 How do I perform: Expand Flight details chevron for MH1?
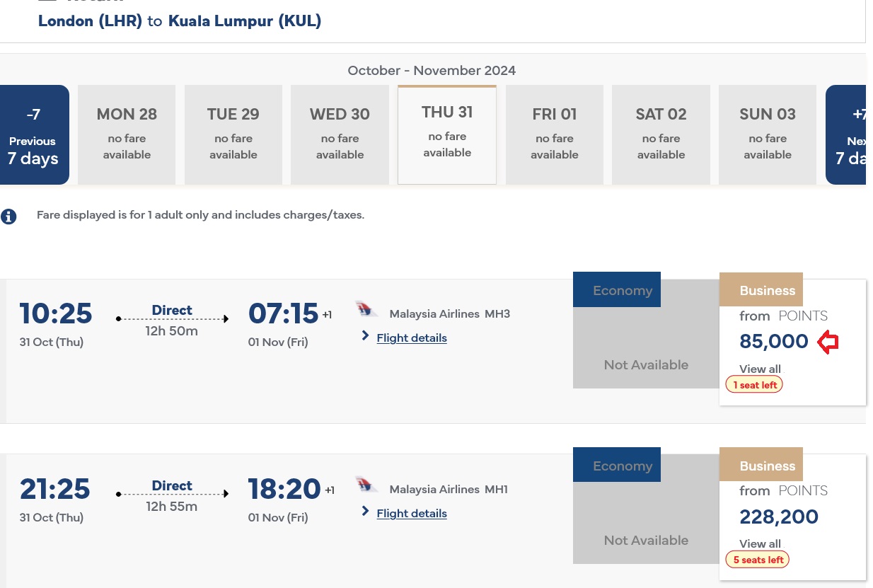pyautogui.click(x=365, y=511)
